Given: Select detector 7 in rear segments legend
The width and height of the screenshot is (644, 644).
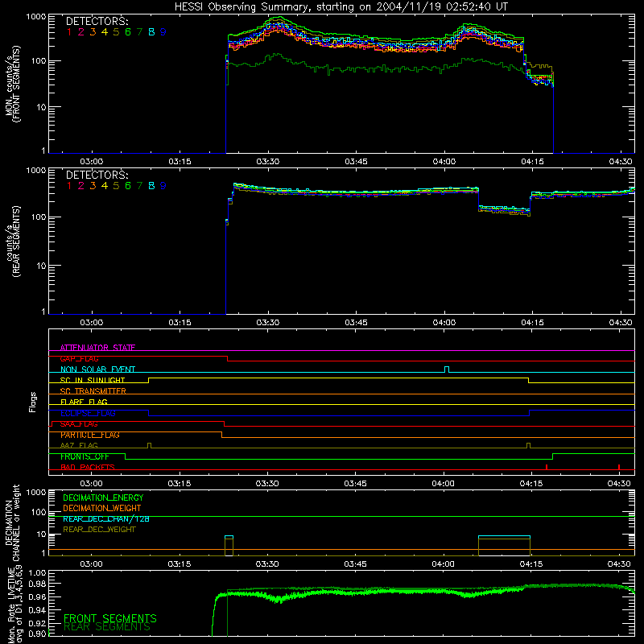Looking at the screenshot, I should [x=139, y=186].
